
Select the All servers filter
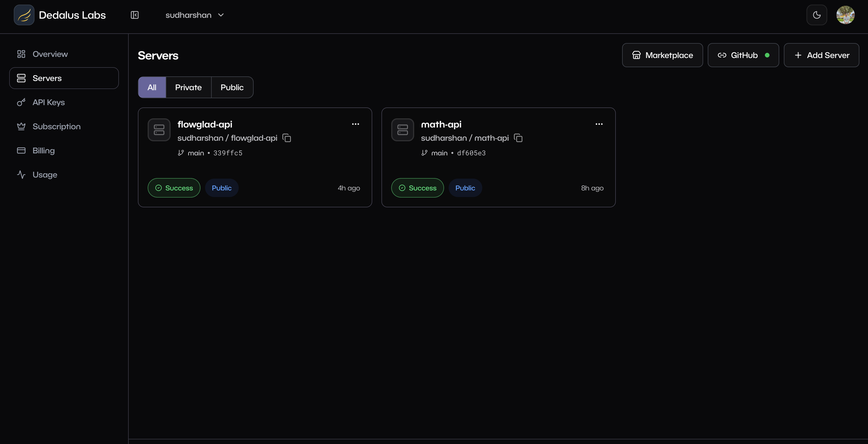click(152, 88)
